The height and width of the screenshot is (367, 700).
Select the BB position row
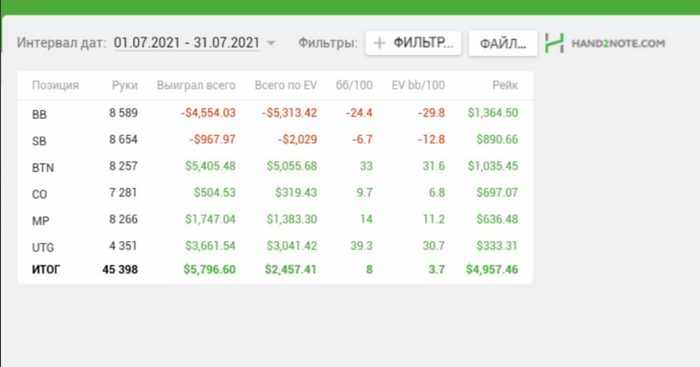pos(275,113)
